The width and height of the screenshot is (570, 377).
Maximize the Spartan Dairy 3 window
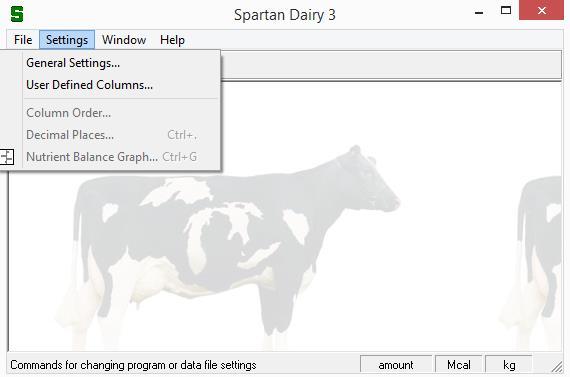[506, 11]
